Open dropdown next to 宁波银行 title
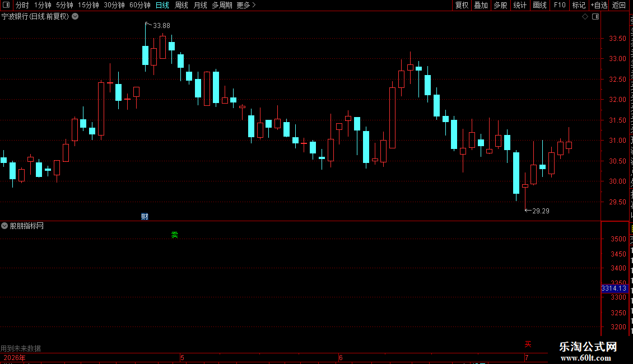This screenshot has height=364, width=633. tap(75, 17)
